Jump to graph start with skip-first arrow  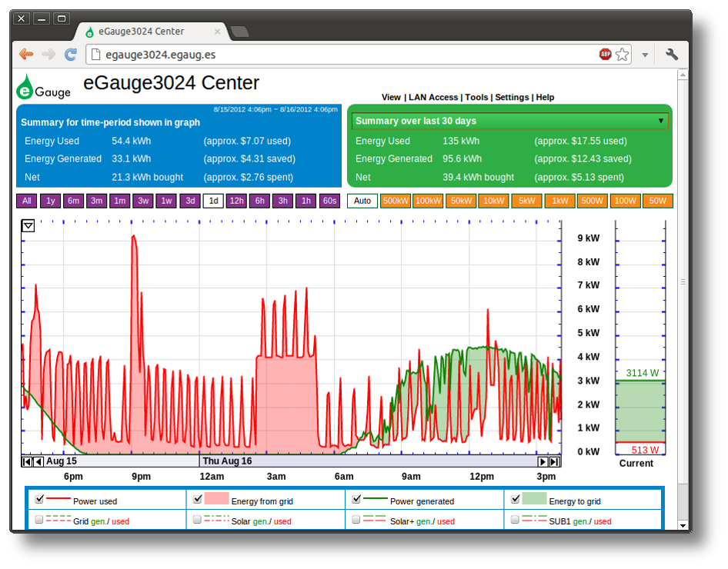click(28, 461)
